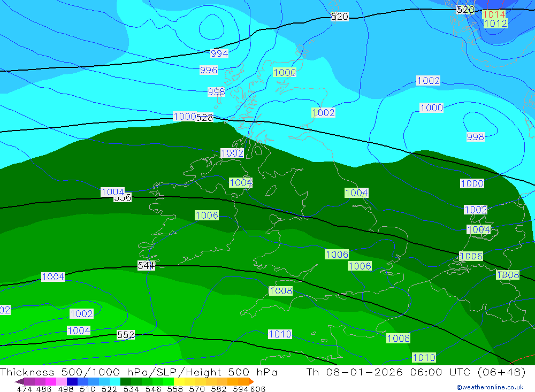This screenshot has width=535, height=392.
Task: Select the 552 height contour label
Action: click(x=126, y=335)
